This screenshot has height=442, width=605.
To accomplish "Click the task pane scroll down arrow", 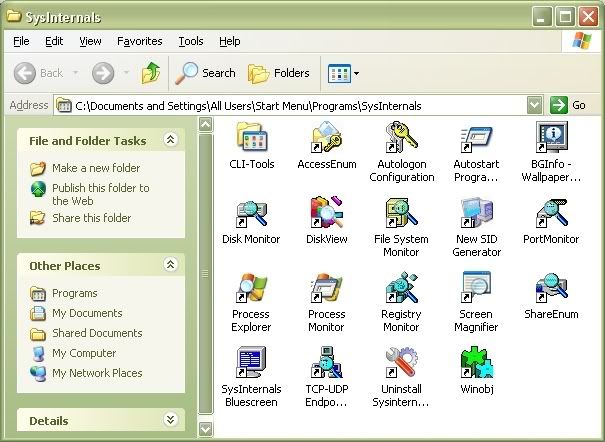I will pyautogui.click(x=205, y=429).
